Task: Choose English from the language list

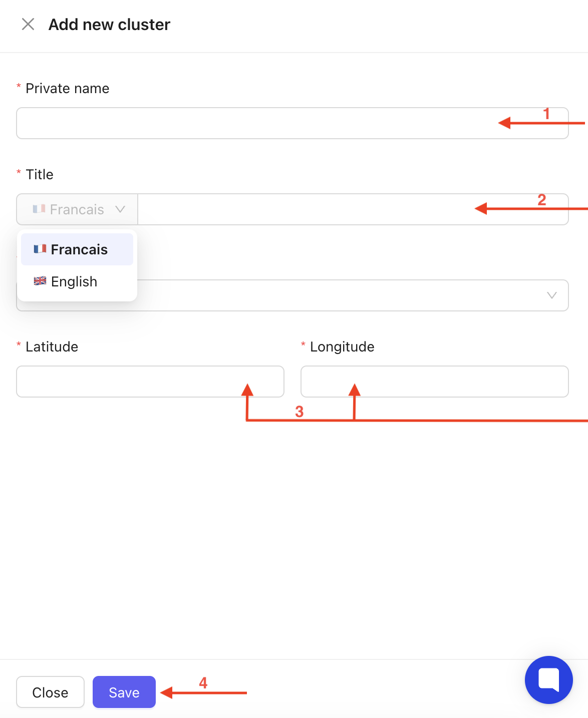Action: [74, 281]
